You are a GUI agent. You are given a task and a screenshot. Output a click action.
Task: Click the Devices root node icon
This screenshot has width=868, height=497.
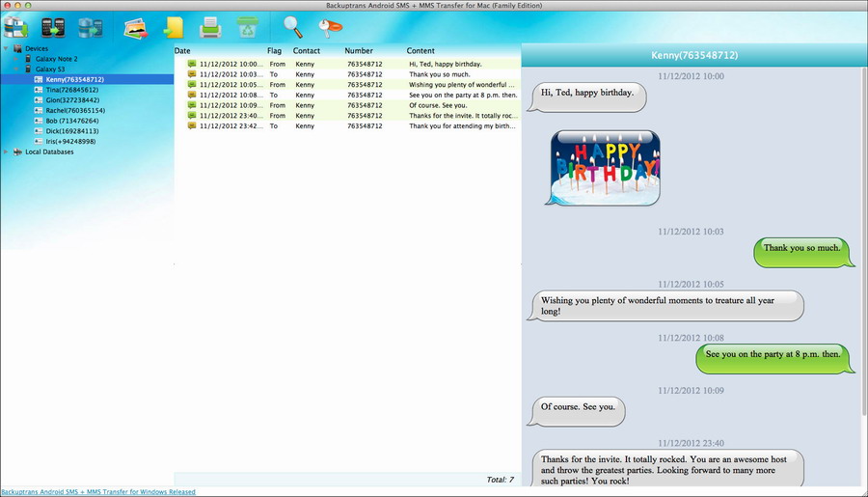[17, 49]
